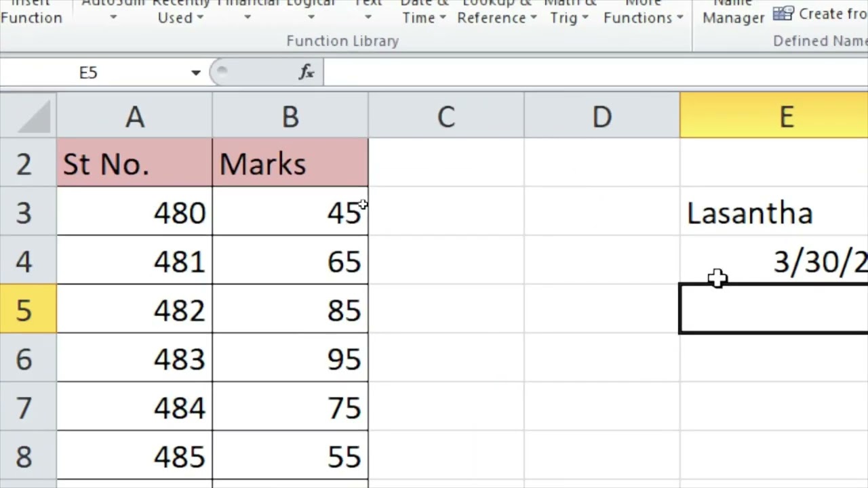Click inside the Name Box showing E5
This screenshot has height=488, width=868.
pos(88,73)
